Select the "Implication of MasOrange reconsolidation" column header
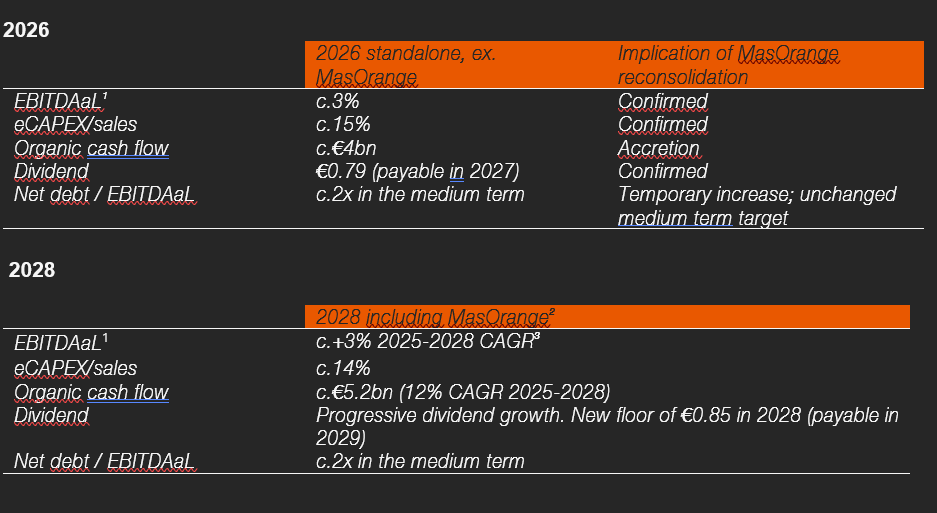This screenshot has height=513, width=937. point(727,65)
